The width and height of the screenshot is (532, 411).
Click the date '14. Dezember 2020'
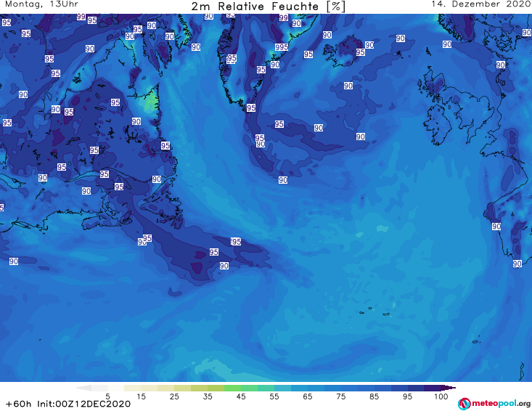[x=480, y=4]
